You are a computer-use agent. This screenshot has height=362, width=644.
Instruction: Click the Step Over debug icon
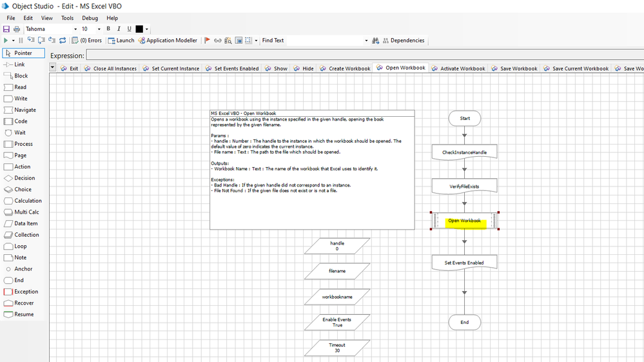[x=41, y=40]
